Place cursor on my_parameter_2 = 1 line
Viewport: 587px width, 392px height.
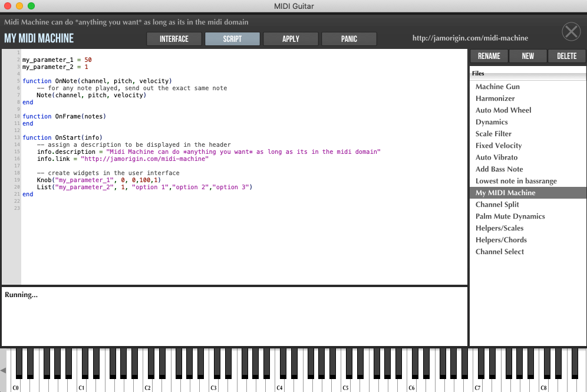tap(55, 67)
